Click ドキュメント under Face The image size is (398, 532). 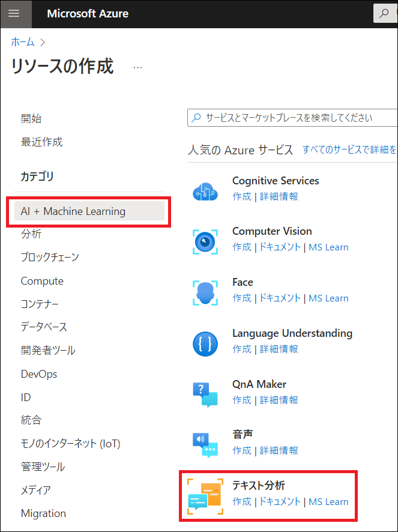(x=280, y=298)
